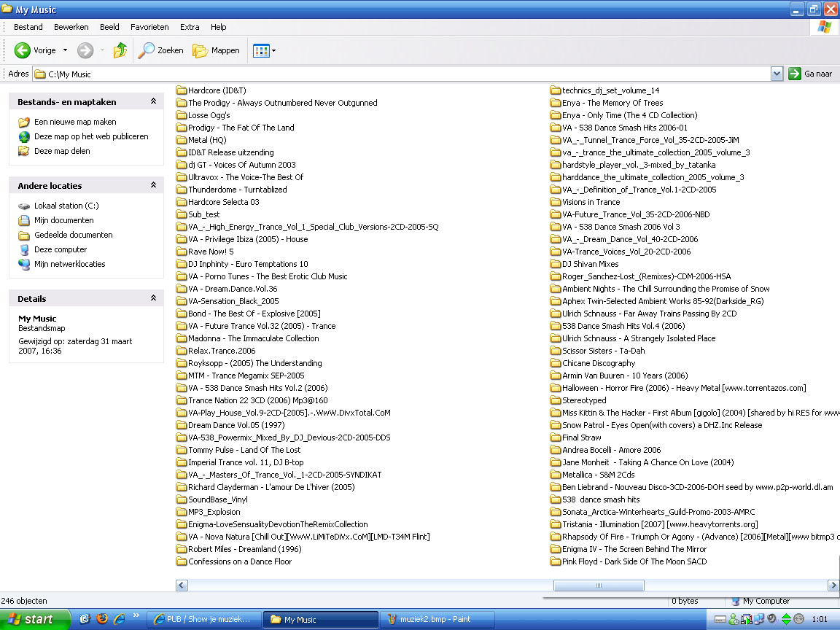Viewport: 840px width, 630px height.
Task: Open the Help menu
Action: pyautogui.click(x=218, y=27)
